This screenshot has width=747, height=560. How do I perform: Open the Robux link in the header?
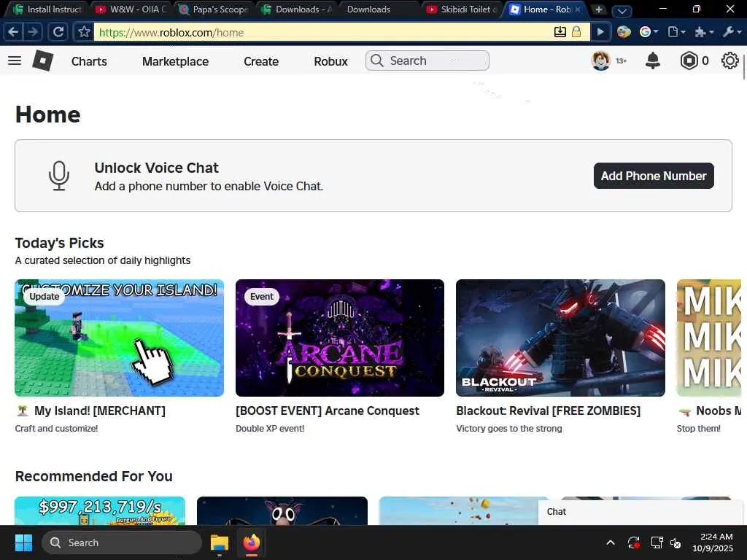click(330, 61)
